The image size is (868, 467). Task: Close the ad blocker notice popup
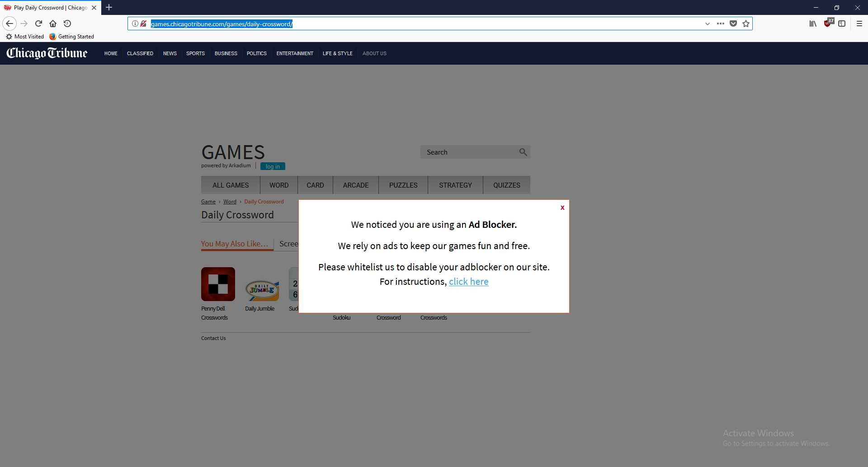click(x=562, y=208)
